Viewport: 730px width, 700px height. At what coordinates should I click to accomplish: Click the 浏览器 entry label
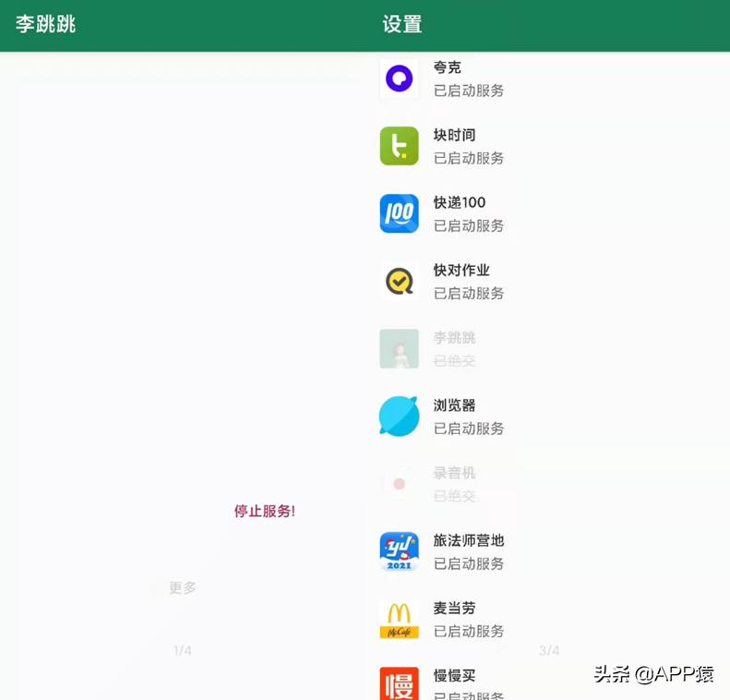(x=454, y=405)
